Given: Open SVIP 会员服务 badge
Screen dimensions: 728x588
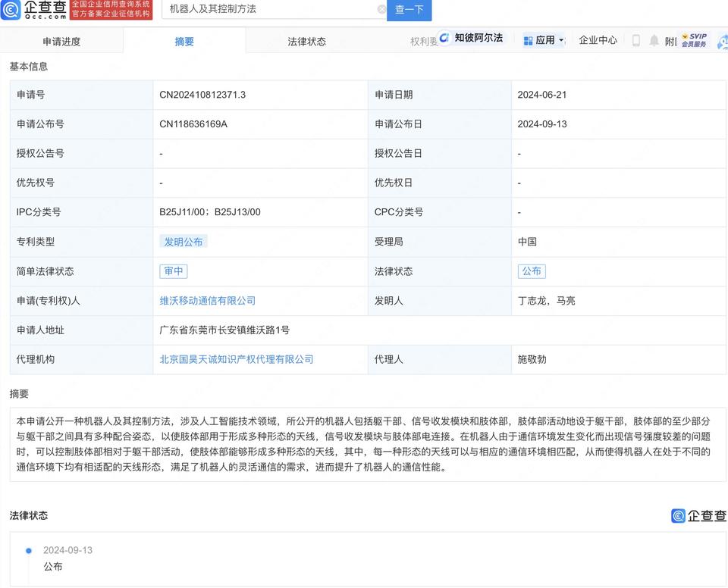Looking at the screenshot, I should pos(693,40).
